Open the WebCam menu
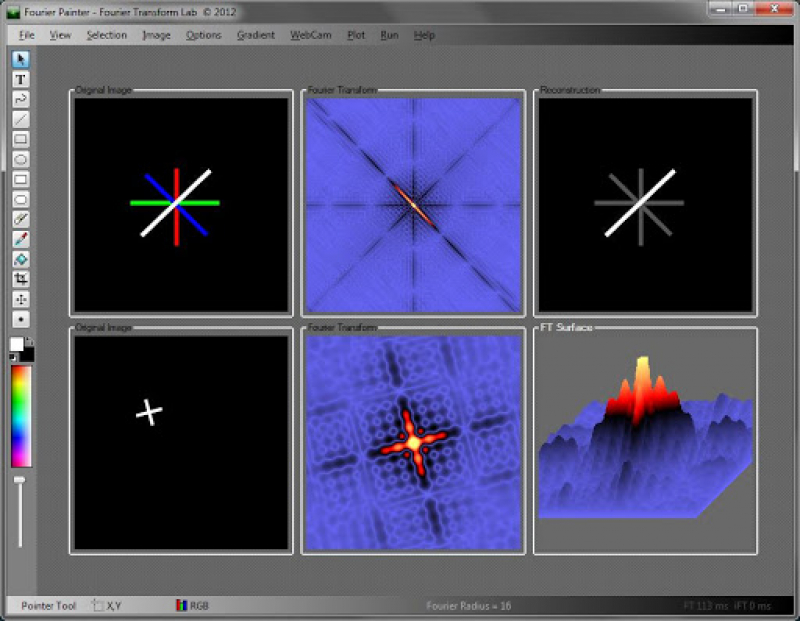Screen dimensions: 800x621 click(x=310, y=35)
